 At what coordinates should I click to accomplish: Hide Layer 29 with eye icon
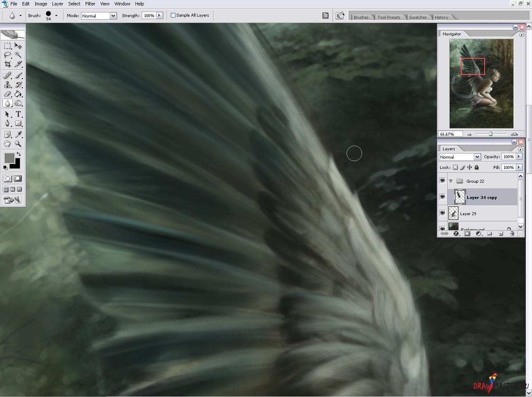point(442,213)
